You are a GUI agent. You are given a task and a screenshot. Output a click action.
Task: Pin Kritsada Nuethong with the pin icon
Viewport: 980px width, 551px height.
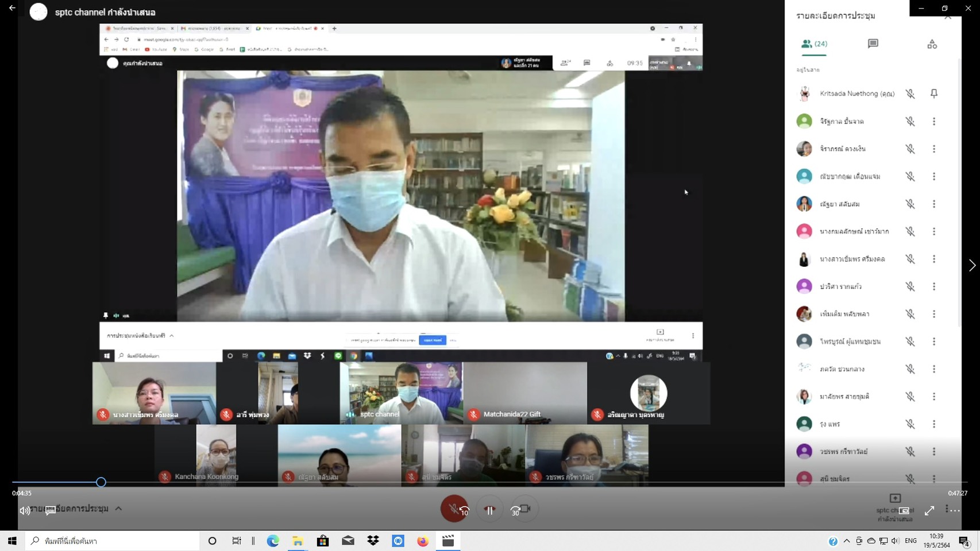click(x=934, y=94)
